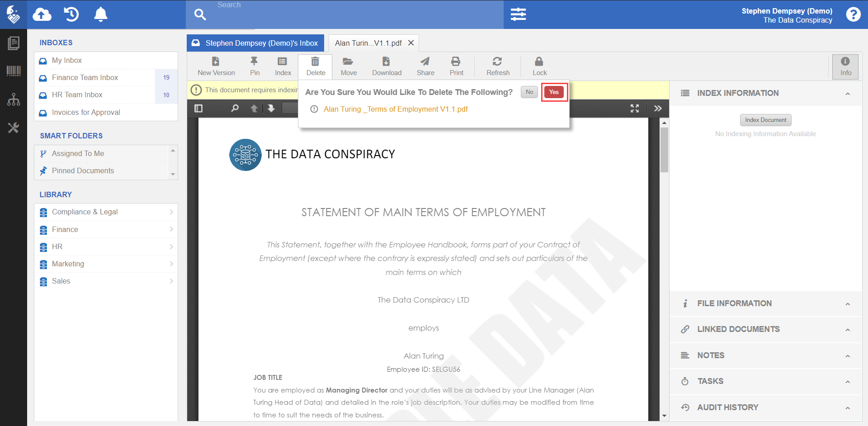Click the New Version toolbar button
The width and height of the screenshot is (868, 426).
point(216,66)
